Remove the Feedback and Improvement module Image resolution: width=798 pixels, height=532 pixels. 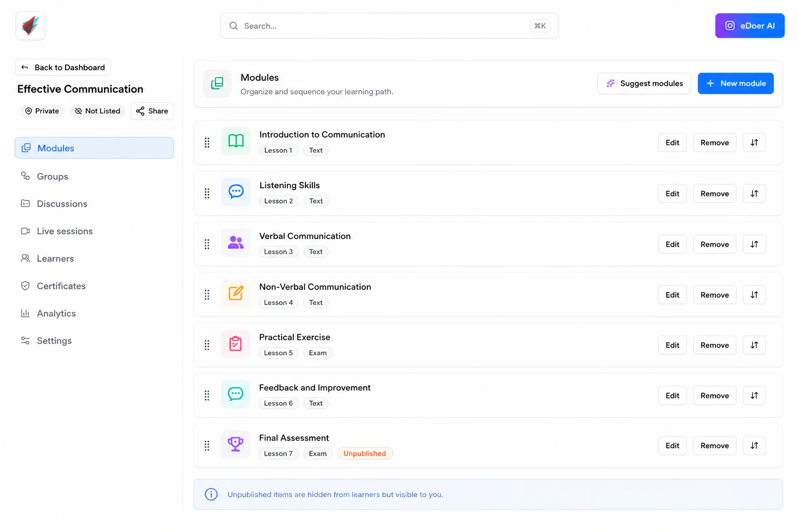point(714,395)
